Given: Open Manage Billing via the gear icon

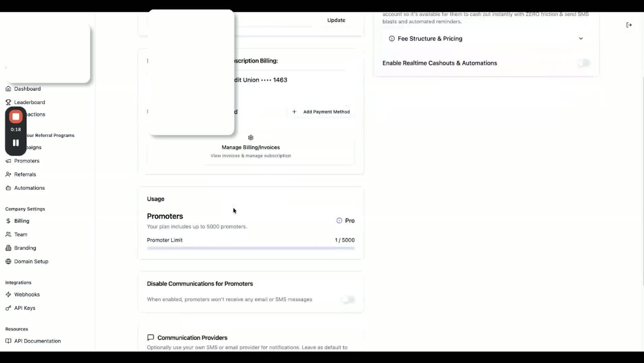Looking at the screenshot, I should [251, 138].
